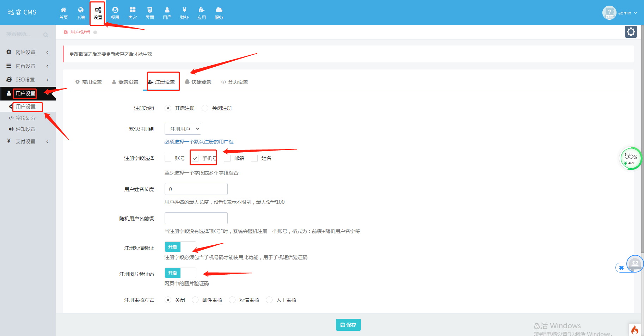This screenshot has width=644, height=336.
Task: Open the 默认注册组 dropdown
Action: click(x=183, y=129)
